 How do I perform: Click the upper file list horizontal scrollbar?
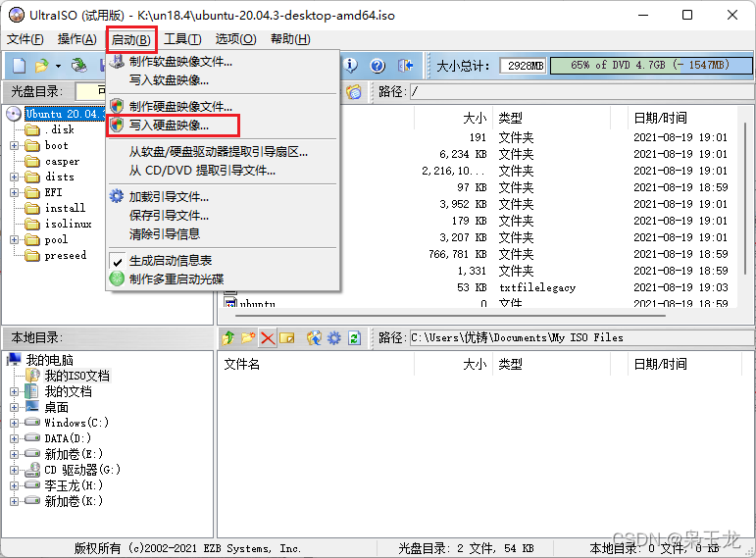click(451, 316)
